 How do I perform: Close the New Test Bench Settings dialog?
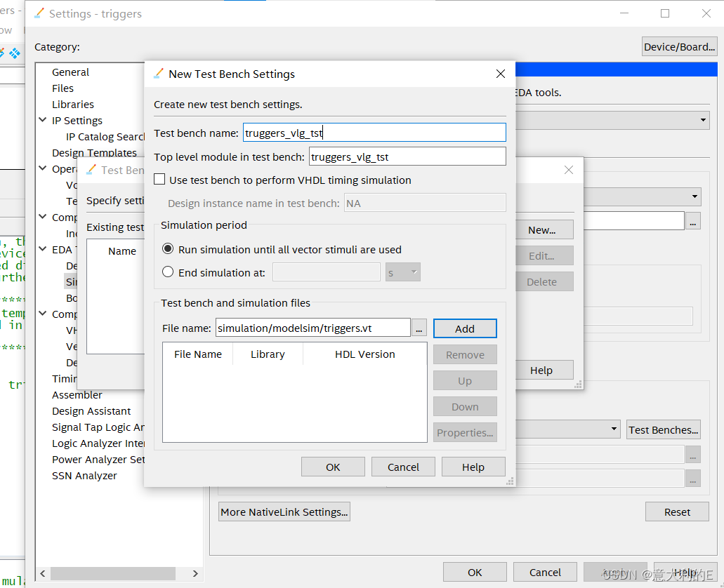point(501,74)
